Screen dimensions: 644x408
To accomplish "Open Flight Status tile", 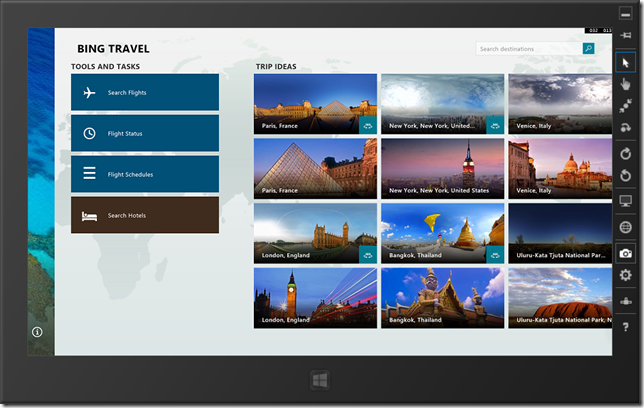I will (145, 134).
